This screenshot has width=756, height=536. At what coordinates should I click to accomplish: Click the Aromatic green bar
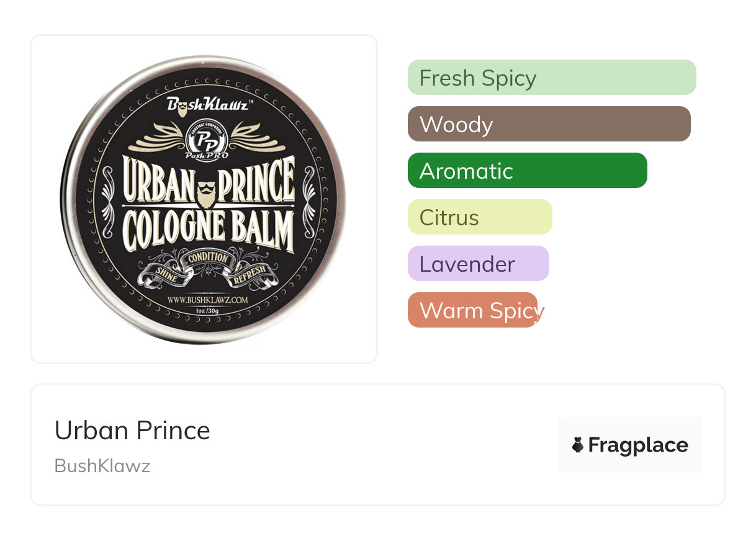528,171
